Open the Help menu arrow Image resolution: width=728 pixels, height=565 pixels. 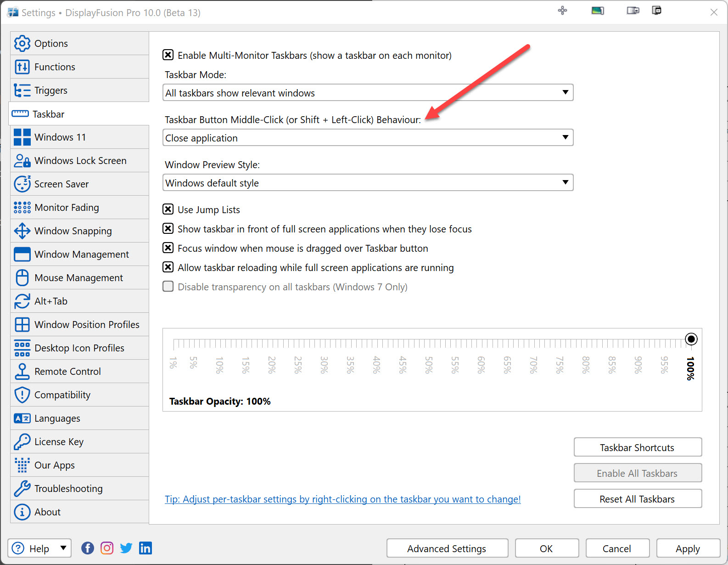pos(63,548)
